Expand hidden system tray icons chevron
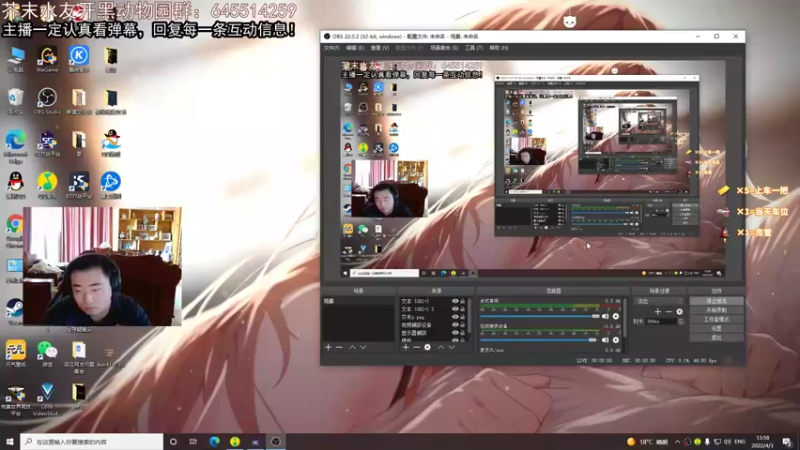 coord(677,442)
